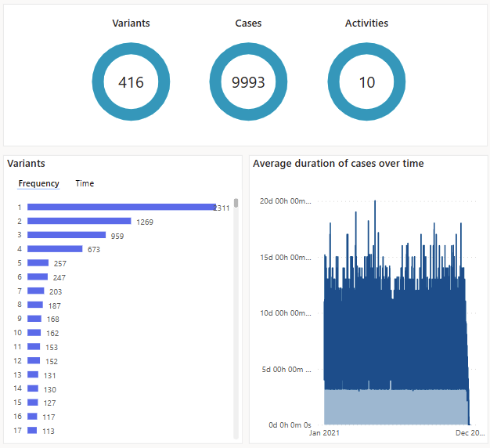Select variant 1 bar with 2311 cases
Screen dimensions: 490x448
tap(121, 208)
